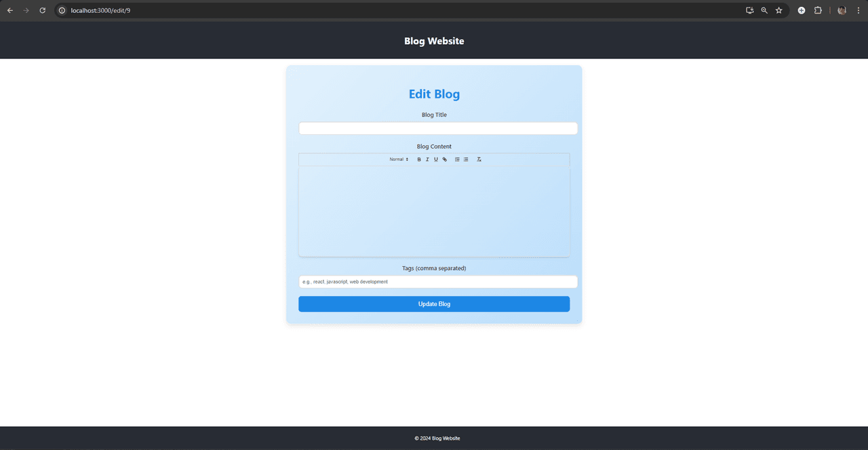
Task: Toggle italic formatting in editor toolbar
Action: pos(427,160)
